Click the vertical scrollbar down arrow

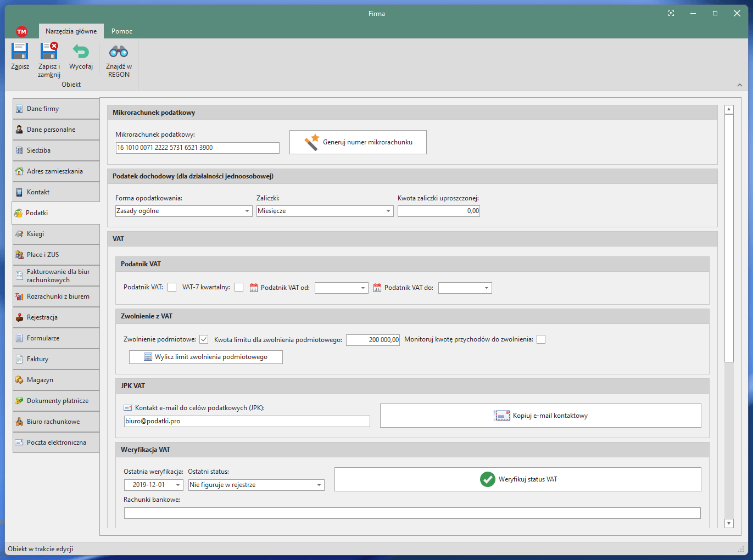pos(729,523)
